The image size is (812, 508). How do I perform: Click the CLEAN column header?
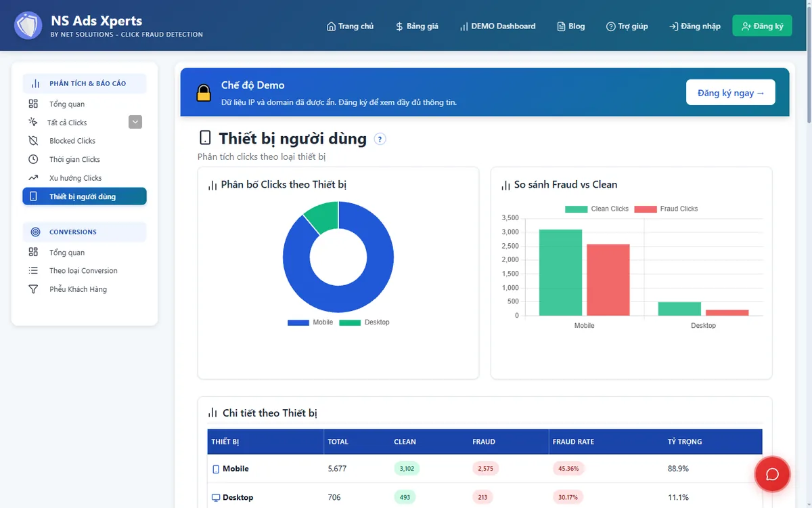coord(405,442)
